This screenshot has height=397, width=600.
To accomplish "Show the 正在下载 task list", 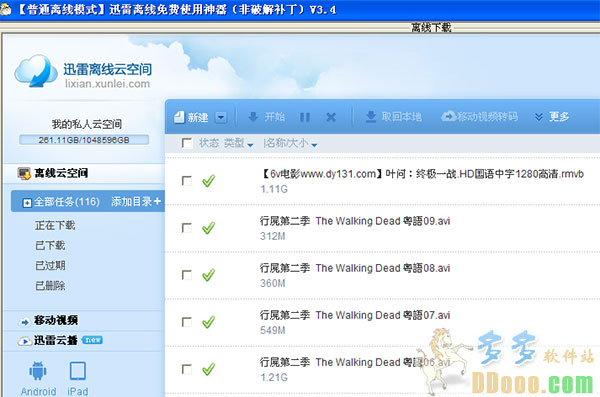I will coord(55,225).
